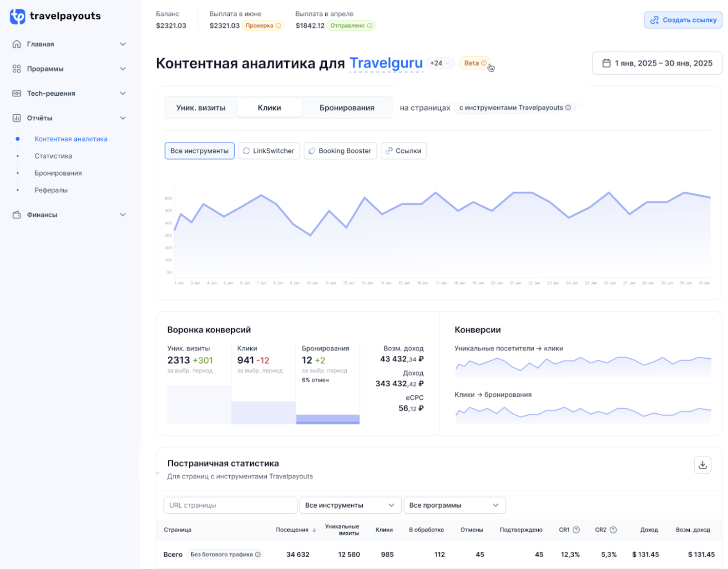Expand the Главная menu chevron
The image size is (728, 569).
click(x=122, y=44)
